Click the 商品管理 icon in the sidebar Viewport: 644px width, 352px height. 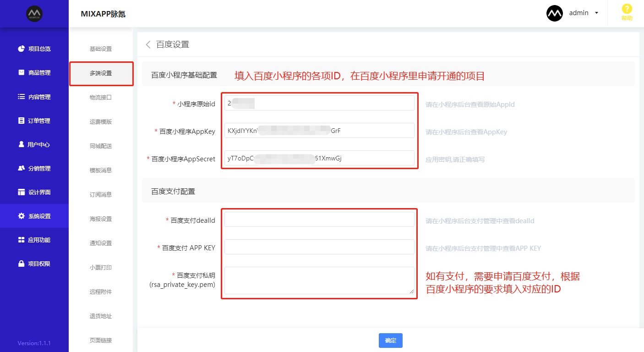21,72
